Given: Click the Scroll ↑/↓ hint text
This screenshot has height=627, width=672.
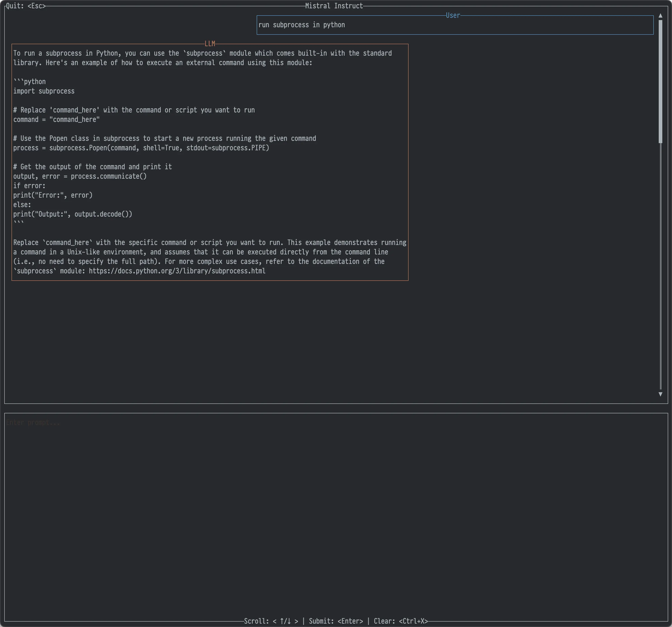Looking at the screenshot, I should pyautogui.click(x=271, y=621).
